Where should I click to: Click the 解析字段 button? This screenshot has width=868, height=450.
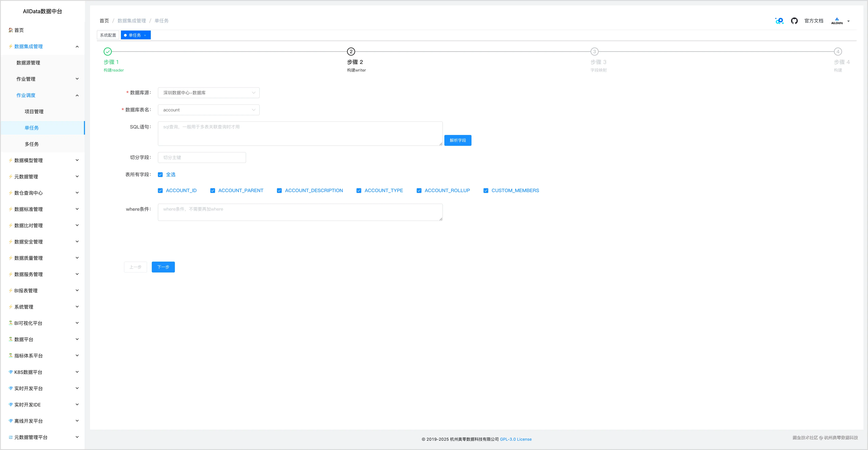click(x=458, y=140)
